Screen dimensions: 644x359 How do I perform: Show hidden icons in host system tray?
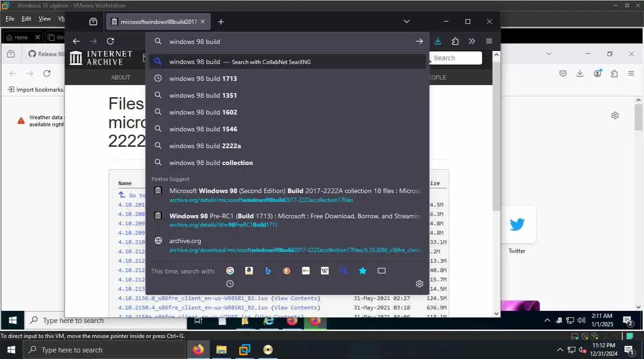coord(560,350)
